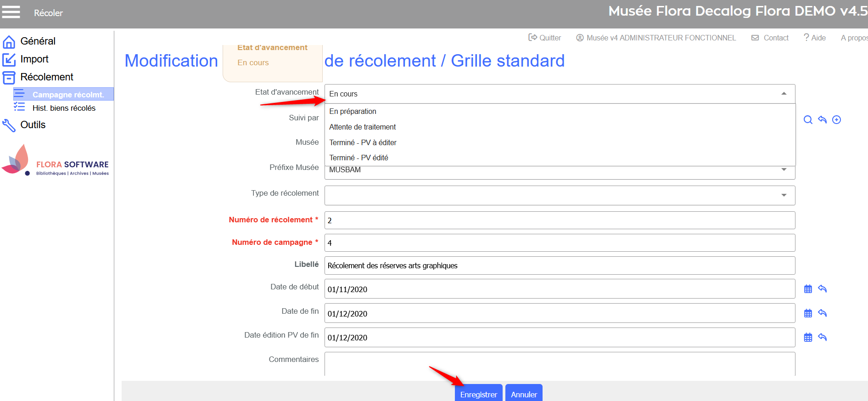The height and width of the screenshot is (401, 868).
Task: Clear Date édition PV de fin undo arrow
Action: coord(822,338)
